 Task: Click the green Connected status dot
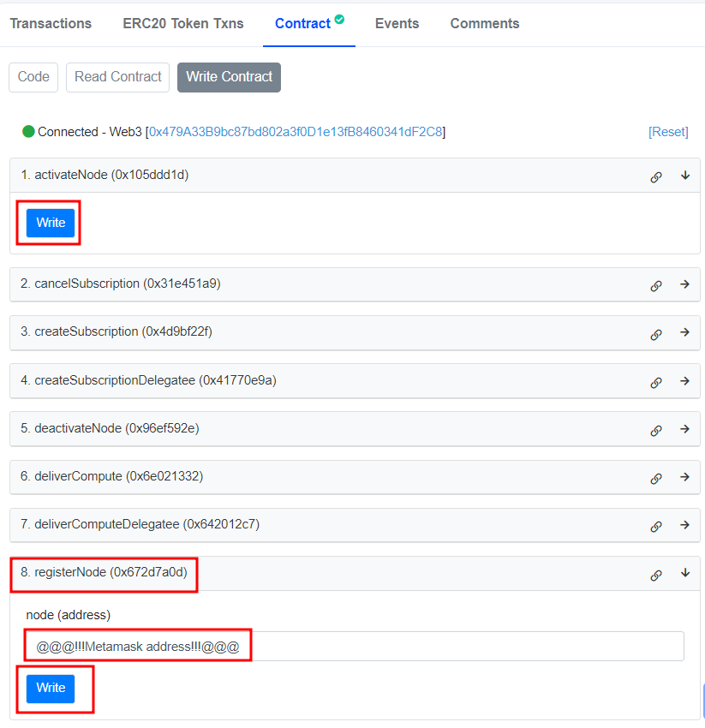point(28,131)
